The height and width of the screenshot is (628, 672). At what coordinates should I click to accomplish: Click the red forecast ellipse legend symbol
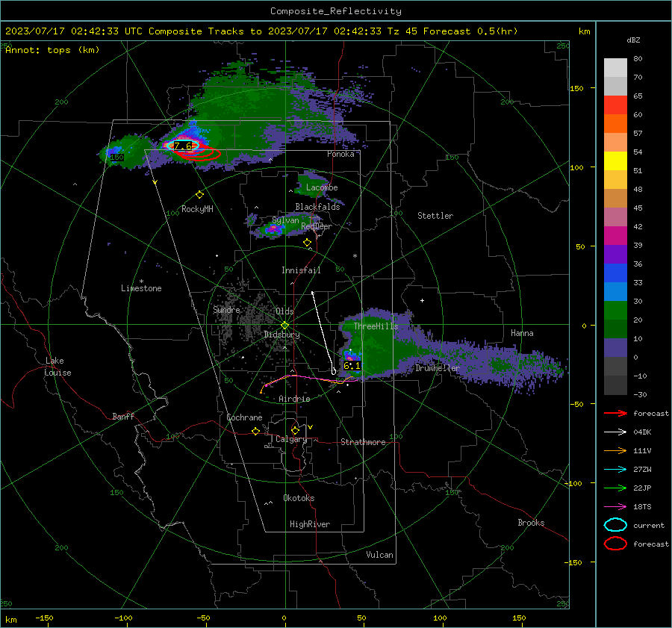tap(615, 544)
